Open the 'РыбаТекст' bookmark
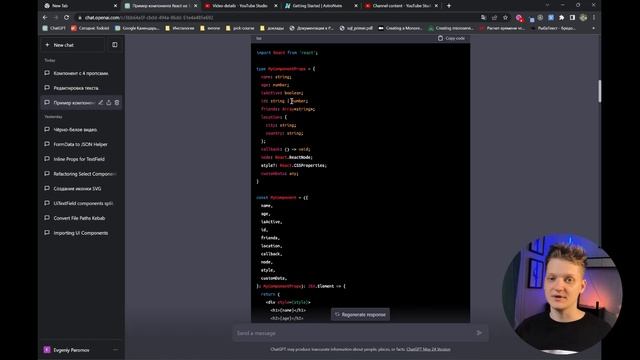This screenshot has height=360, width=640. pos(554,28)
